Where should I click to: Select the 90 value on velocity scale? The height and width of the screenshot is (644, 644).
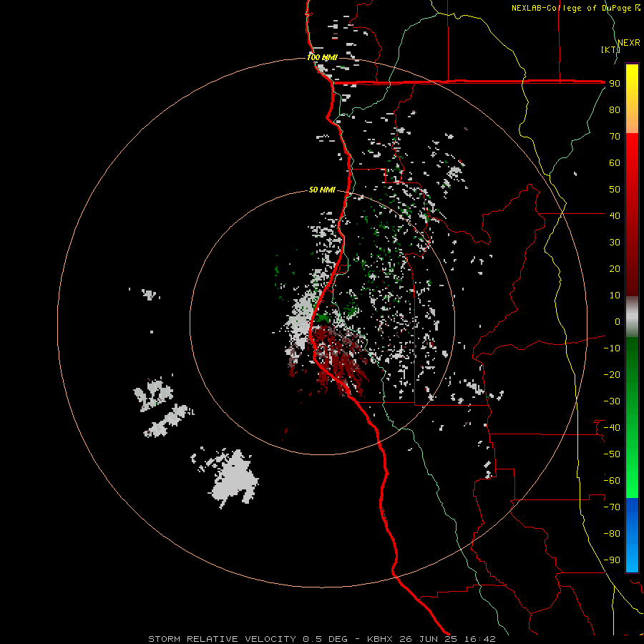click(615, 84)
